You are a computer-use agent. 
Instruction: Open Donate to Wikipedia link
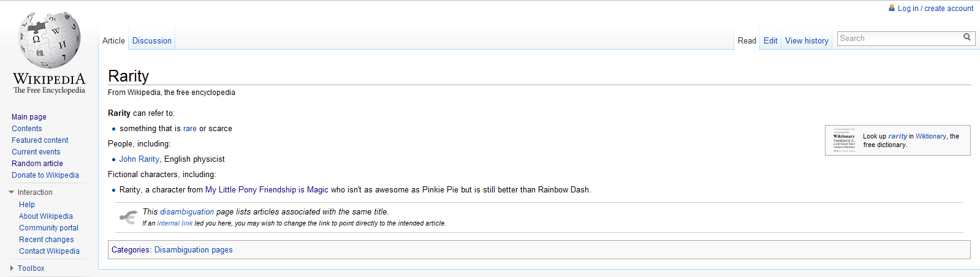click(x=45, y=175)
